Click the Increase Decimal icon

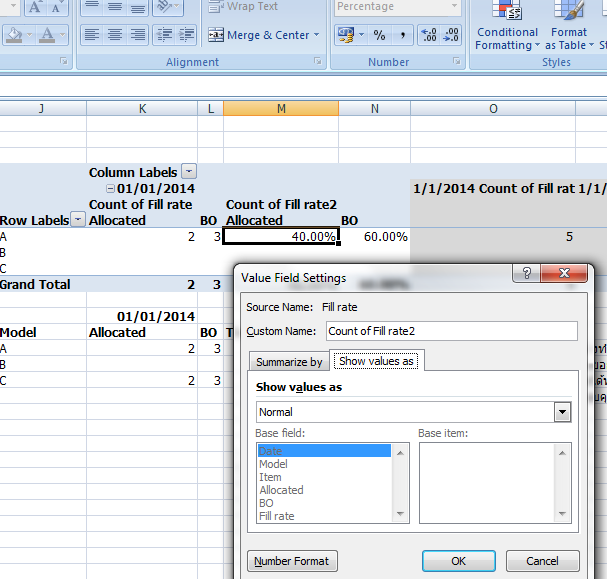(x=429, y=35)
